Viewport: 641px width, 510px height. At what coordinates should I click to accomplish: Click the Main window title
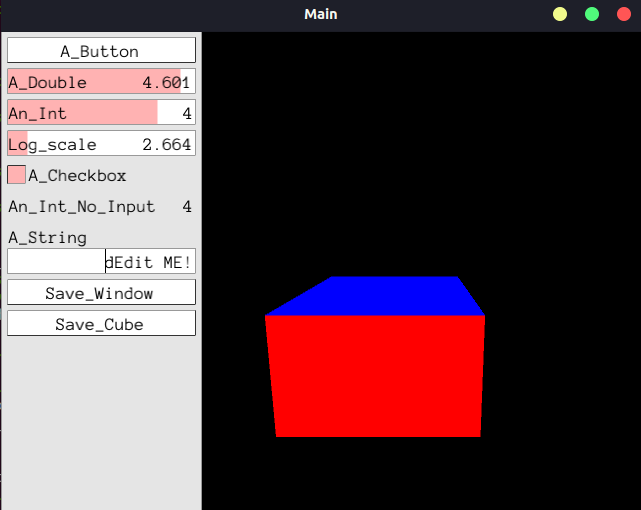(321, 14)
